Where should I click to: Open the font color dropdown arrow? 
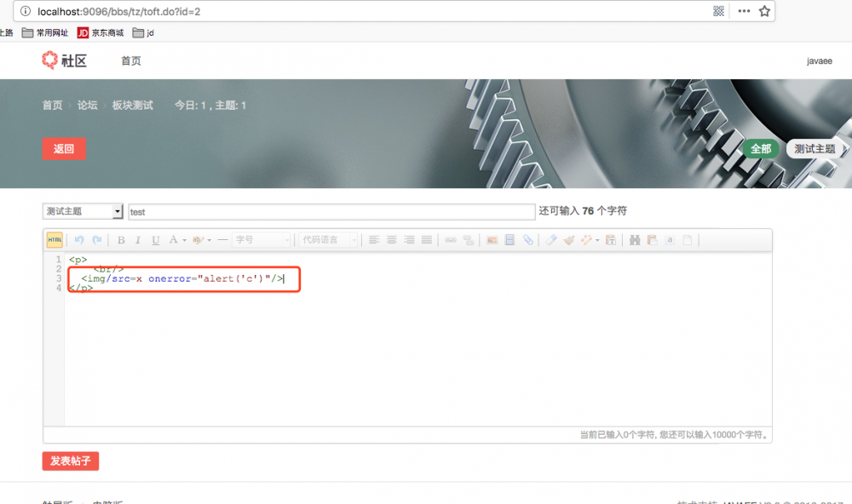click(x=185, y=240)
